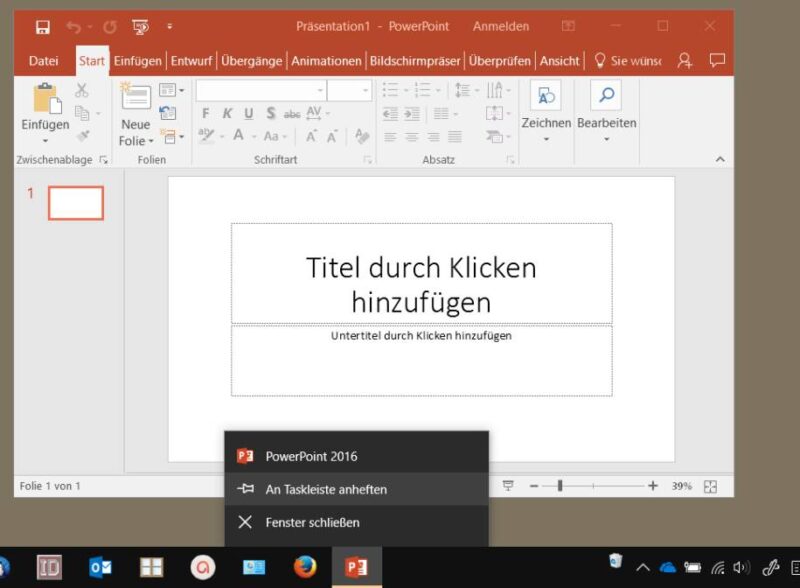This screenshot has height=588, width=800.
Task: Click the fit slide to window icon
Action: [x=710, y=486]
